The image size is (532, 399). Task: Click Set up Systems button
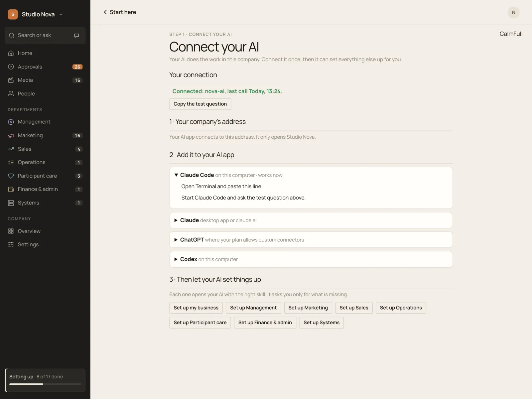pos(322,323)
